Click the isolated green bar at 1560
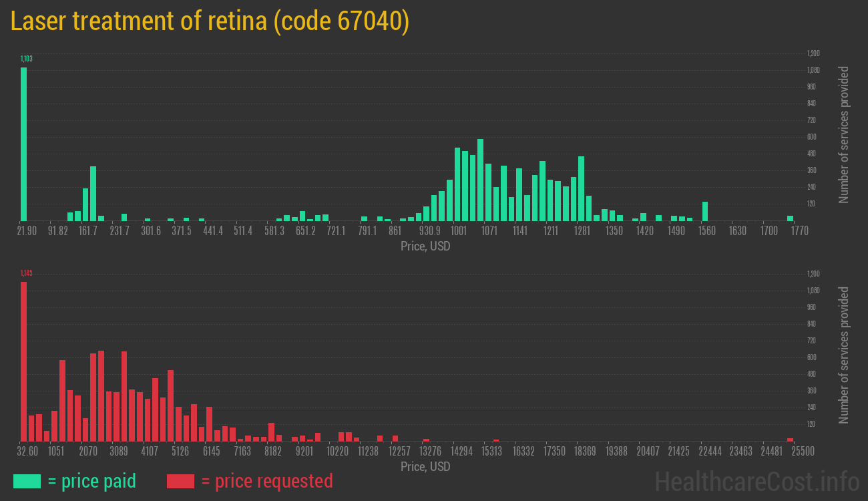Image resolution: width=868 pixels, height=501 pixels. [x=705, y=211]
